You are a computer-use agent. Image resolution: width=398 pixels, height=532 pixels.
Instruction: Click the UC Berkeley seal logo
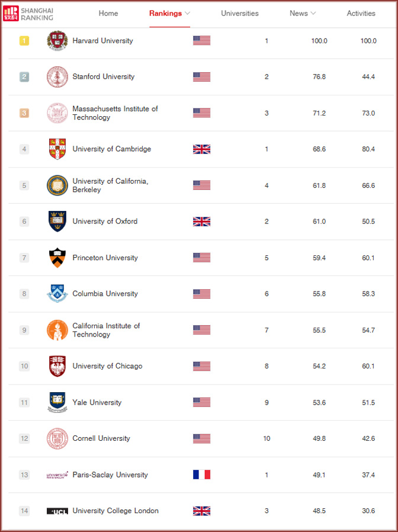pos(57,185)
